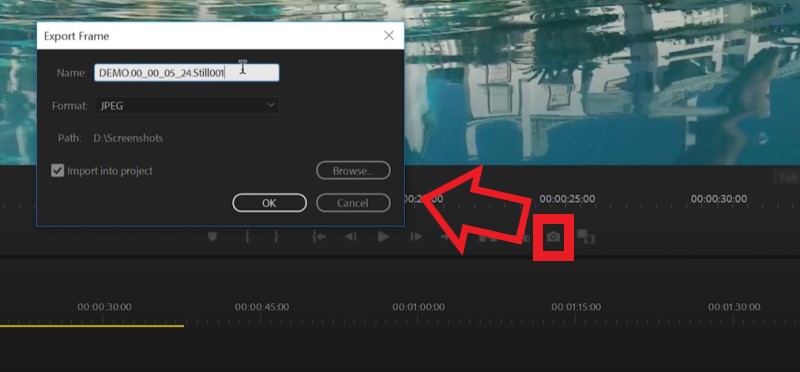Click the Go to In point icon
The width and height of the screenshot is (800, 372).
(319, 237)
